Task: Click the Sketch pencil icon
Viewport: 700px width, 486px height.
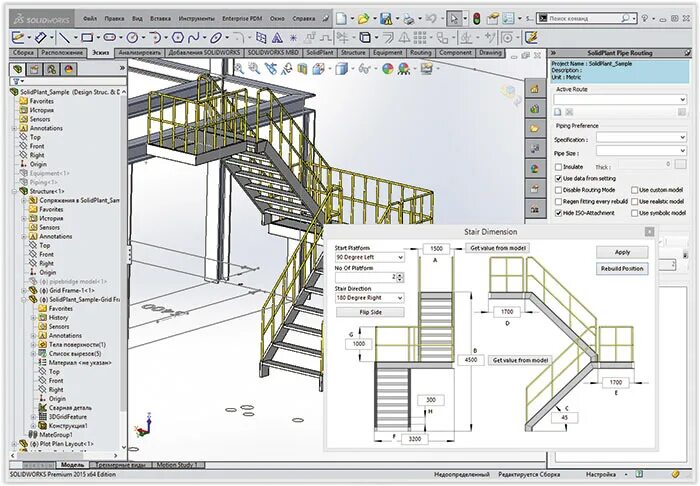Action: (x=18, y=37)
